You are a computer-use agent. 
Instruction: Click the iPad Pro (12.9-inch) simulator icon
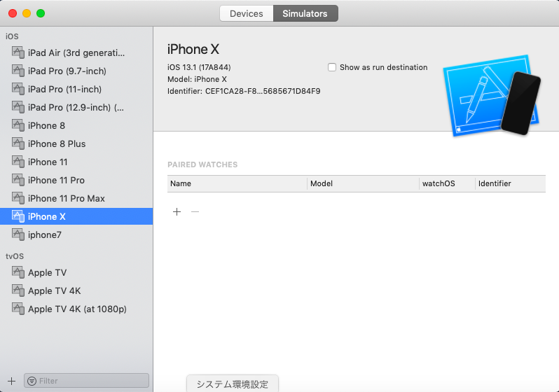(x=18, y=107)
